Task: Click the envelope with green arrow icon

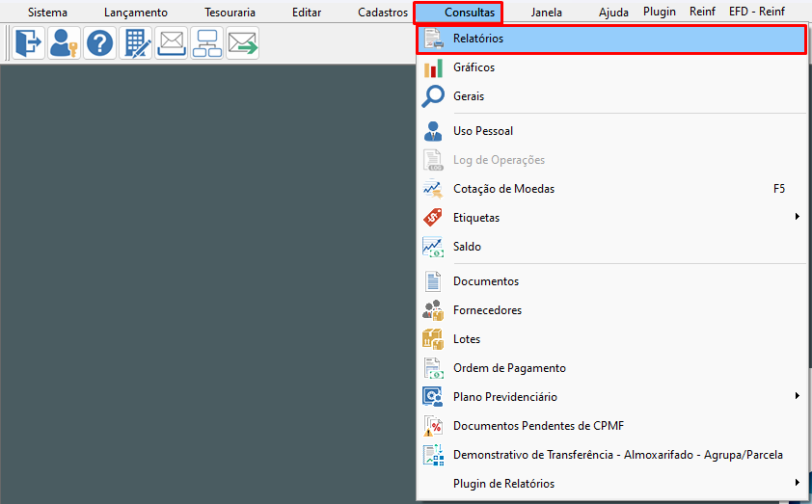Action: [x=242, y=43]
